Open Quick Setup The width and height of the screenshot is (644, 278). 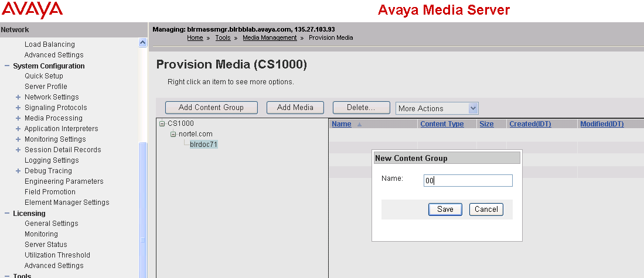tap(44, 76)
